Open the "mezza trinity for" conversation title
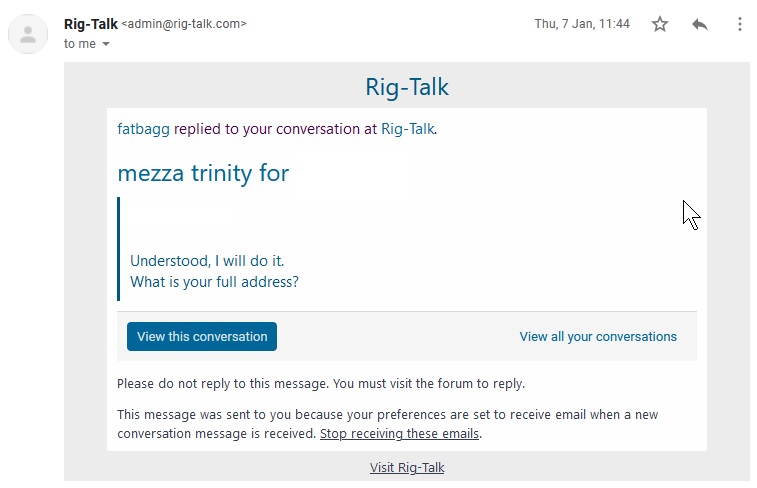The width and height of the screenshot is (757, 488). (x=203, y=173)
